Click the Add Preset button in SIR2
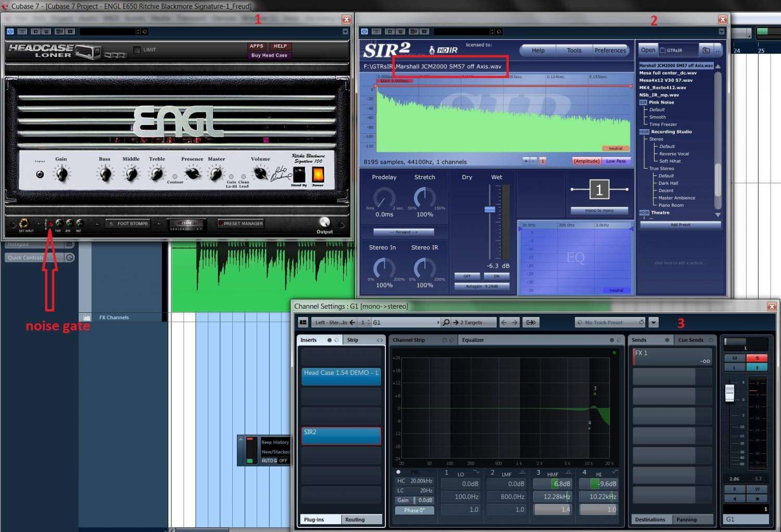 (681, 225)
